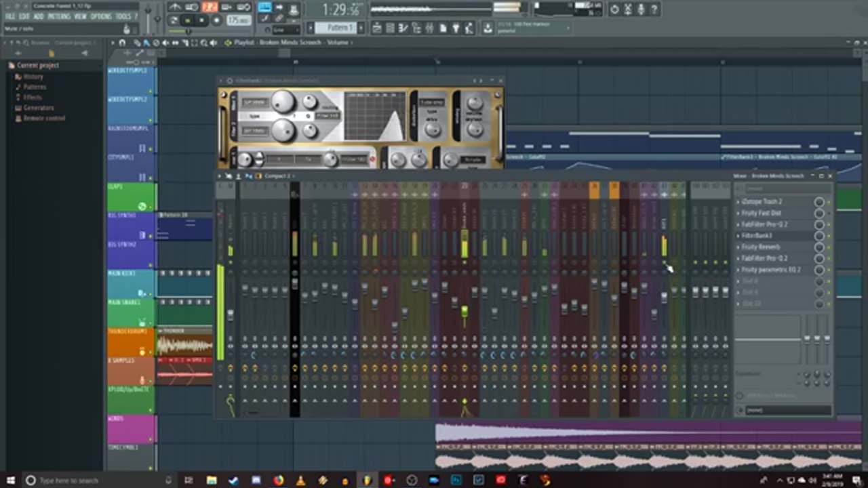Click the taskbar search box
The height and width of the screenshot is (488, 868).
click(98, 480)
